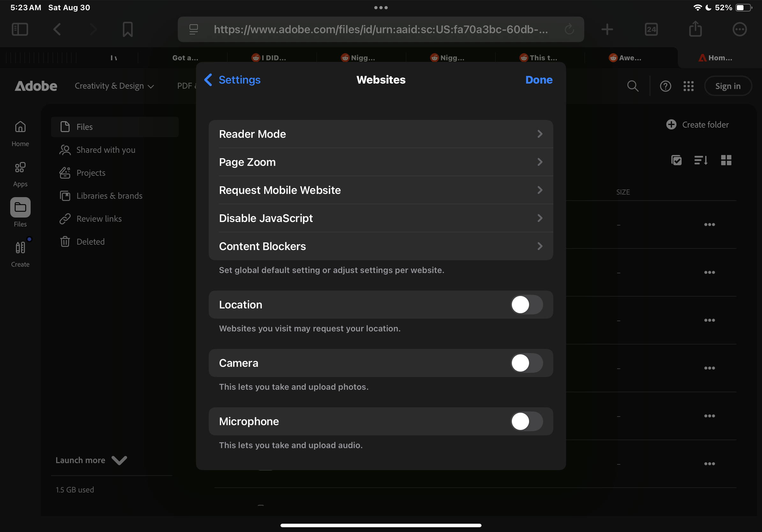The image size is (762, 532).
Task: Select Shared with you menu item
Action: tap(106, 150)
